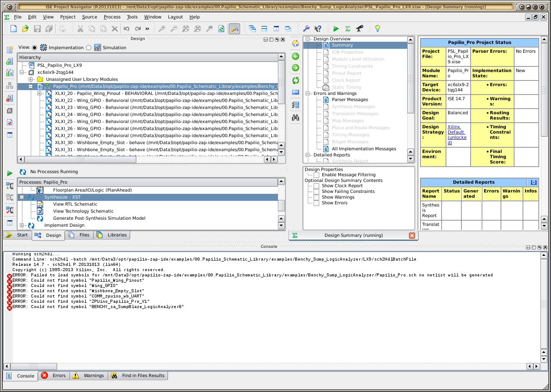This screenshot has height=392, width=551.
Task: Click the console horizontal scrollbar thumb
Action: (33, 366)
